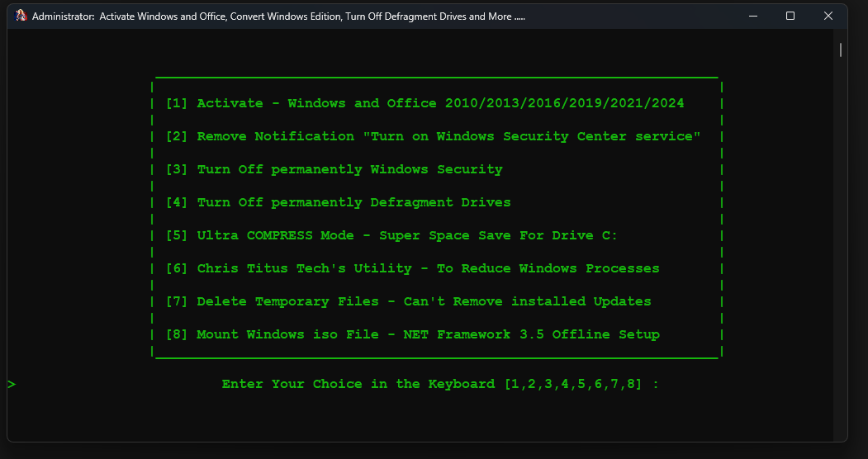Select option [1] Activate - Windows and Office line

tap(425, 103)
